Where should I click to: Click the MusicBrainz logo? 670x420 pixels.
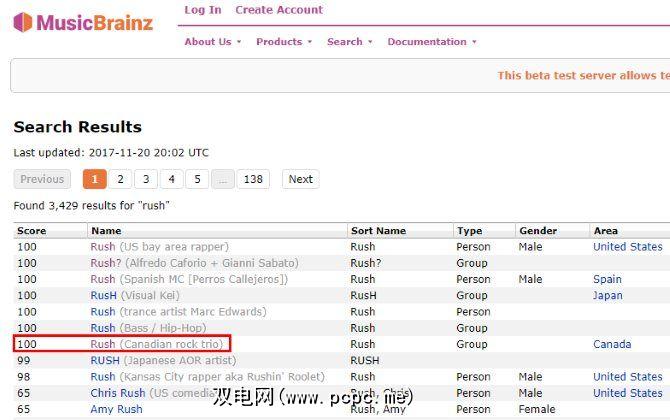83,22
